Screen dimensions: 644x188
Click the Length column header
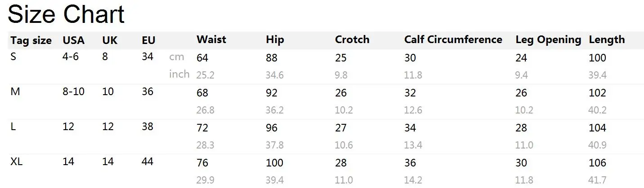coord(607,39)
